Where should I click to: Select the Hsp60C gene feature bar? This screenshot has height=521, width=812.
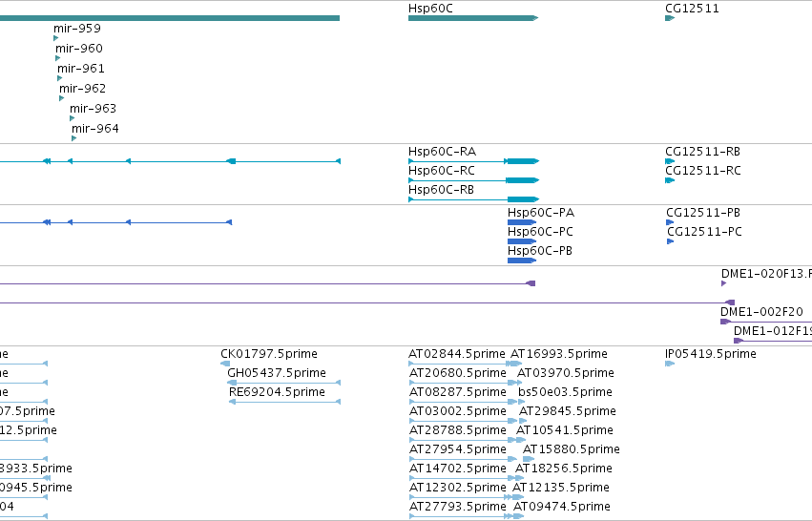[473, 18]
